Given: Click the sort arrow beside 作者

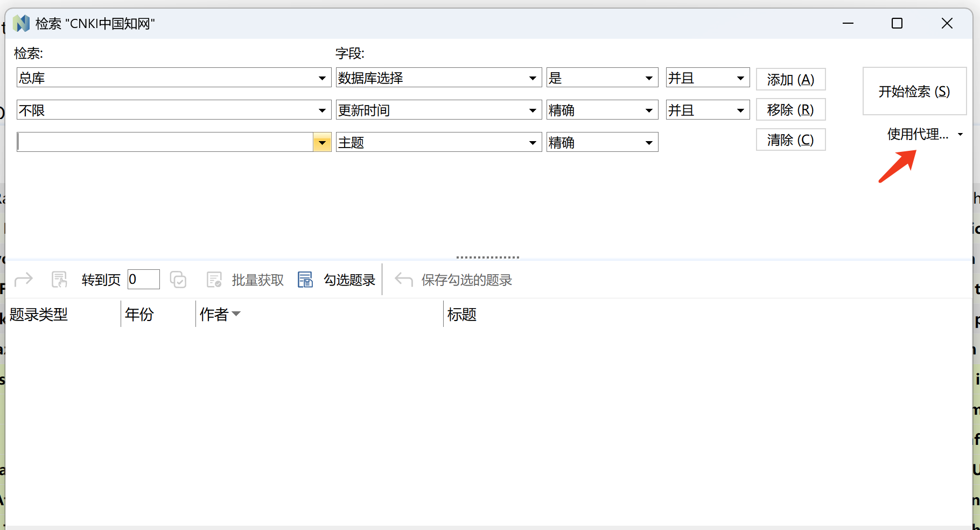Looking at the screenshot, I should tap(236, 313).
